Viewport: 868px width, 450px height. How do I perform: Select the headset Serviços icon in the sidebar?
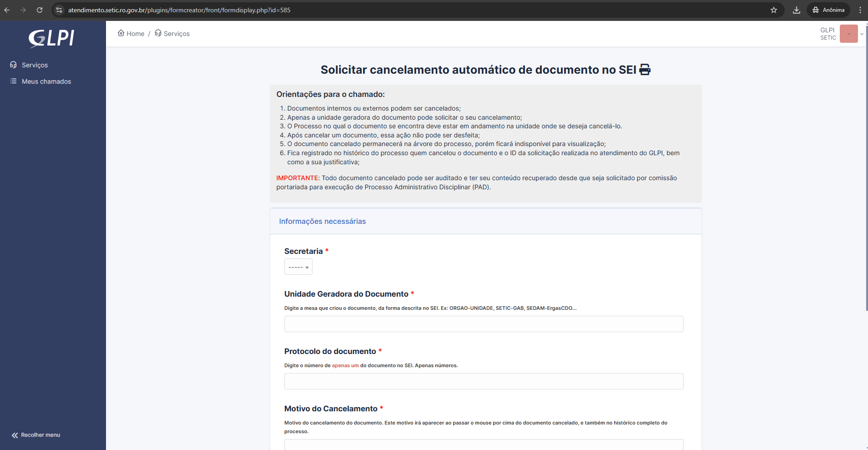click(x=13, y=65)
